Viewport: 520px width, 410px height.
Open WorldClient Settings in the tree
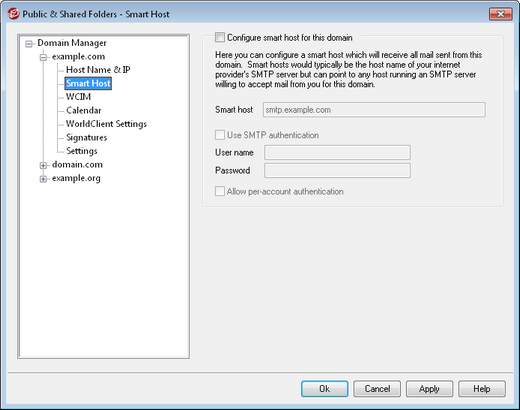click(x=106, y=124)
